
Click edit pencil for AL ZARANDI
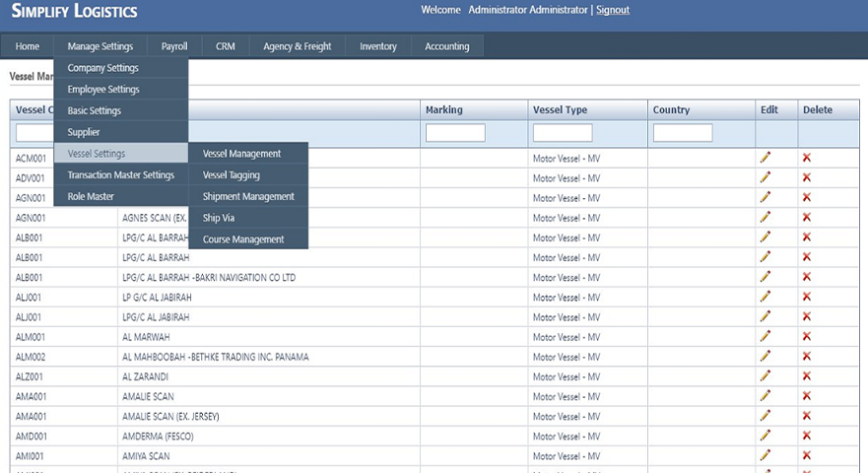[x=765, y=376]
